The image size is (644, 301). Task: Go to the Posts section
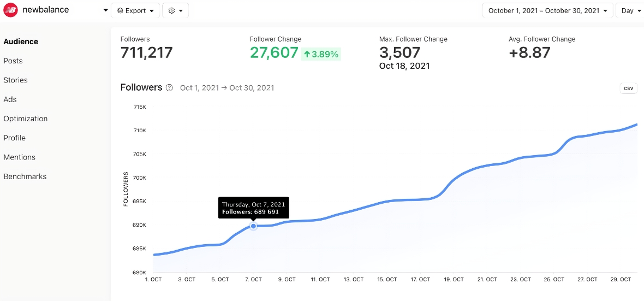(x=13, y=61)
